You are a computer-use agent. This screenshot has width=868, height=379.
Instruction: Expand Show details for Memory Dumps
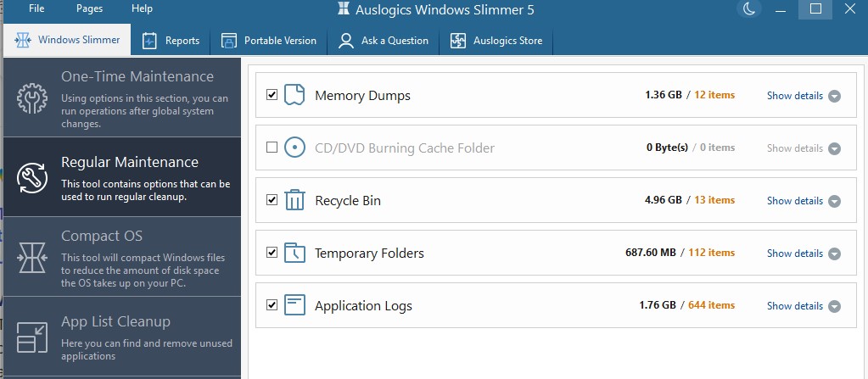[803, 96]
